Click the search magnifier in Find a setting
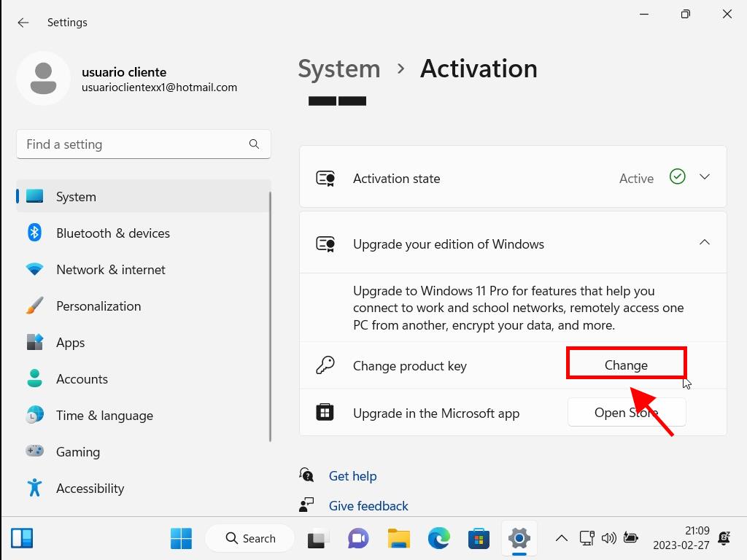This screenshot has width=747, height=560. (x=254, y=144)
